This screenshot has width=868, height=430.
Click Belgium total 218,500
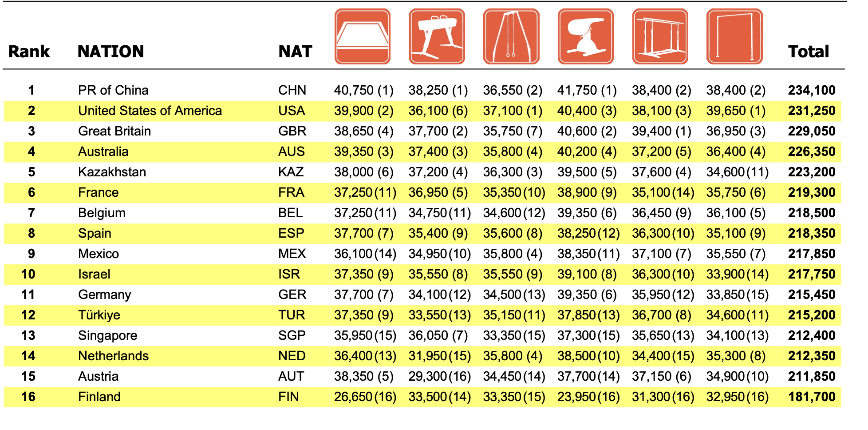[x=812, y=213]
